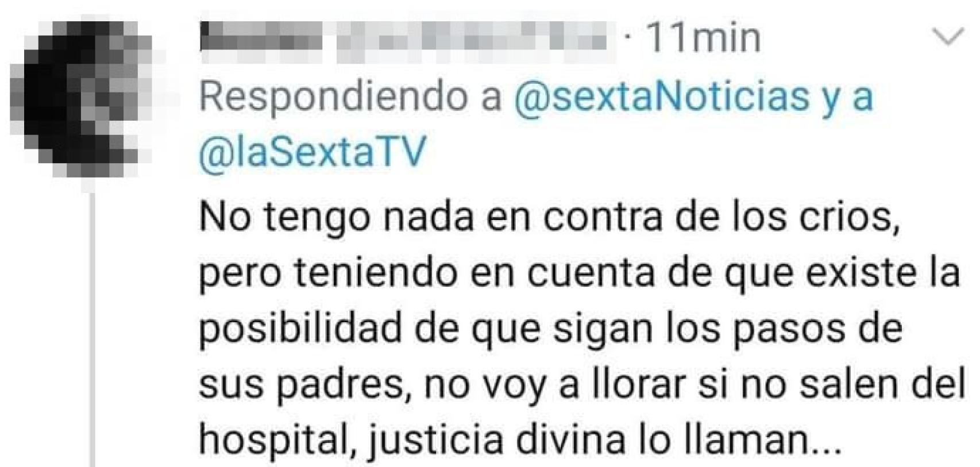Screen dimensions: 980x467
Task: Open the @sextaNoticias profile link
Action: click(x=661, y=97)
